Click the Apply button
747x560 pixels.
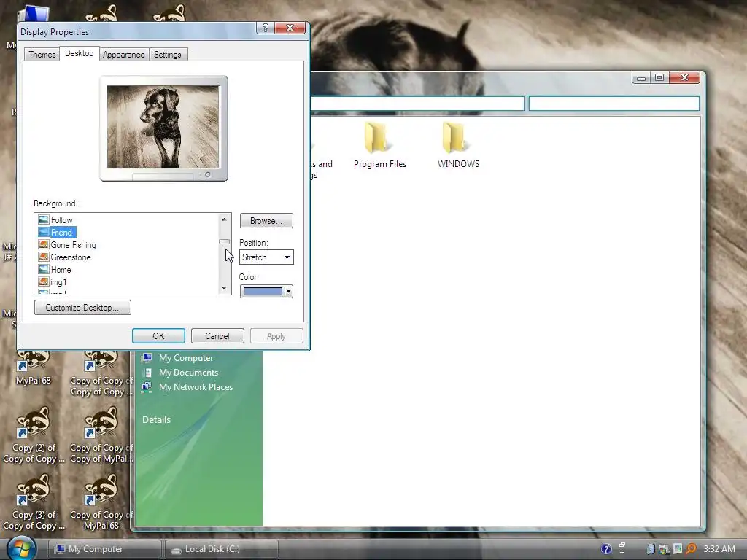click(x=276, y=335)
